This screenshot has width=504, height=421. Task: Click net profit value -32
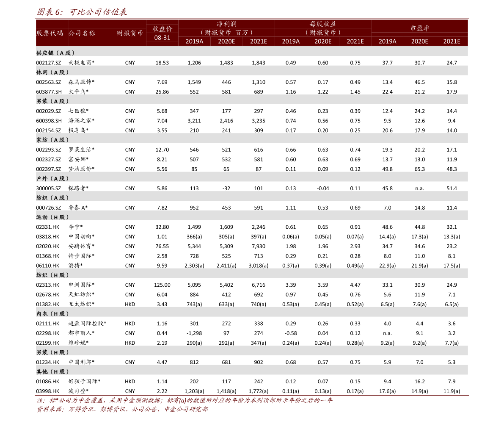pyautogui.click(x=226, y=188)
